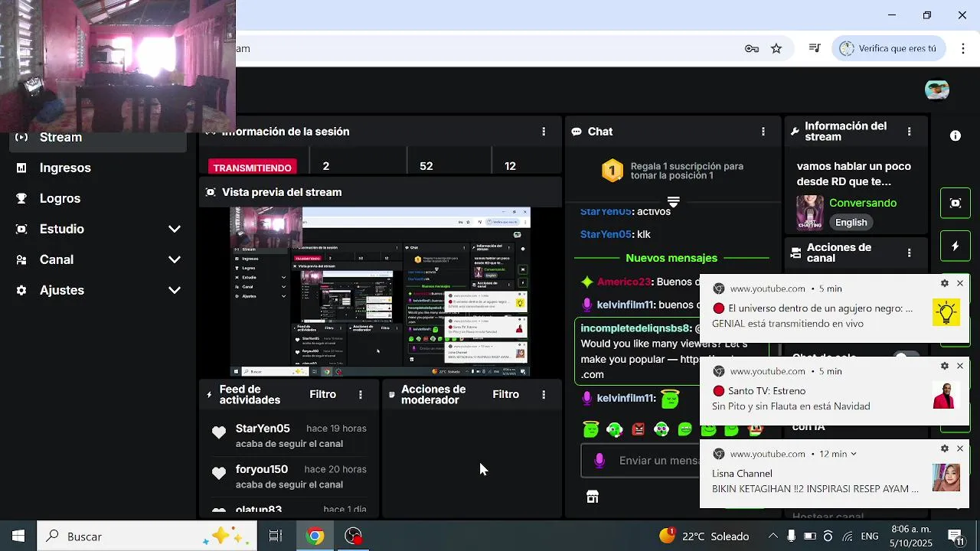Open the Ingresos sidebar icon
Image resolution: width=980 pixels, height=551 pixels.
[x=21, y=168]
